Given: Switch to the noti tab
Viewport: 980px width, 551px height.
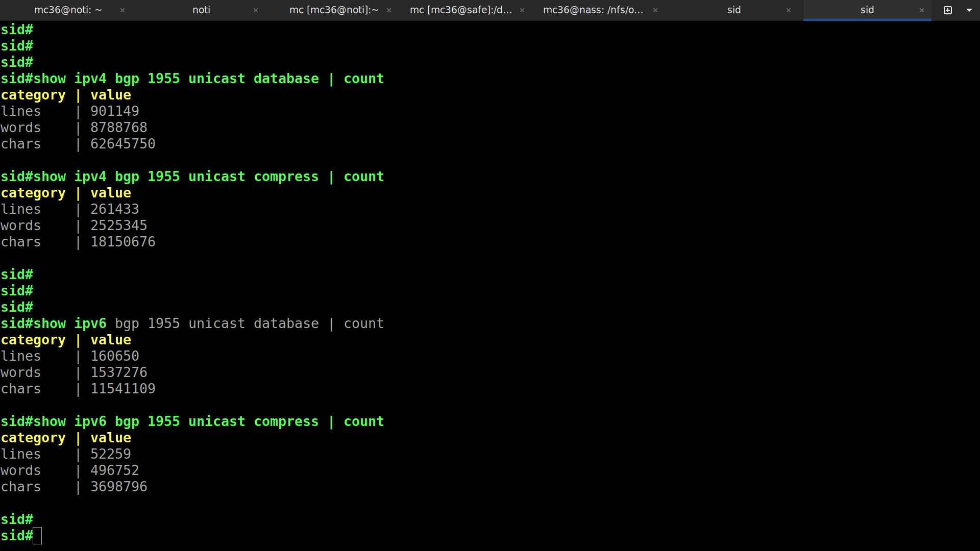Looking at the screenshot, I should tap(201, 10).
